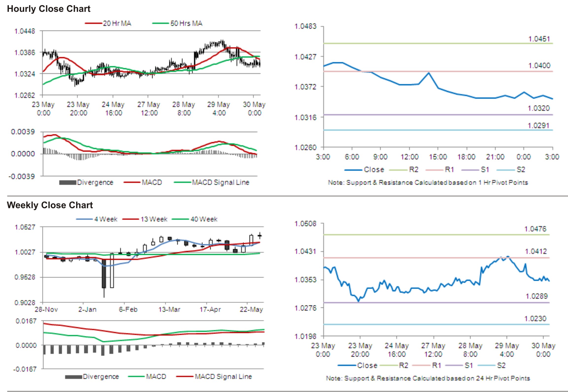This screenshot has height=392, width=568.
Task: Click the y-axis label "1.0508"
Action: click(x=305, y=223)
